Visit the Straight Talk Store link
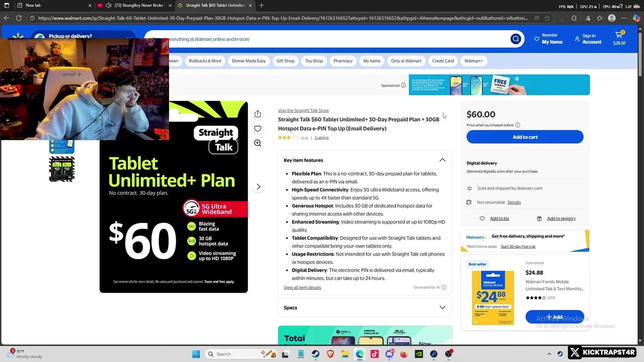Image resolution: width=644 pixels, height=362 pixels. [x=303, y=111]
